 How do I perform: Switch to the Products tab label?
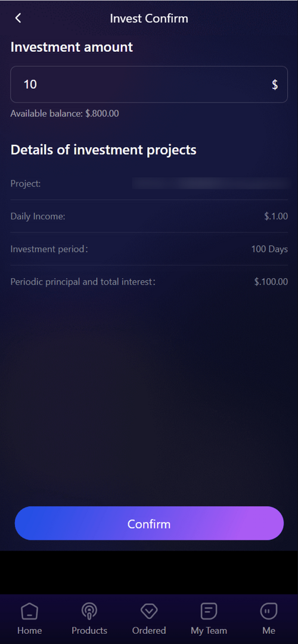[x=89, y=630]
